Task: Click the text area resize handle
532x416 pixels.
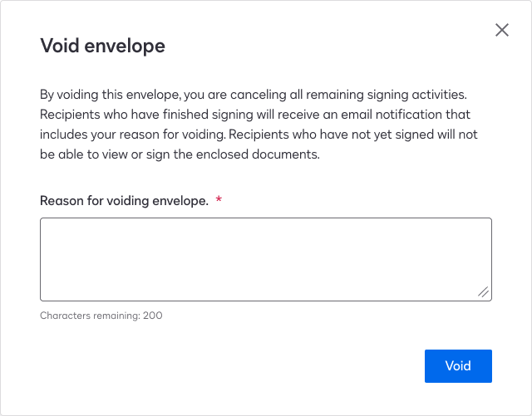Action: (x=483, y=292)
